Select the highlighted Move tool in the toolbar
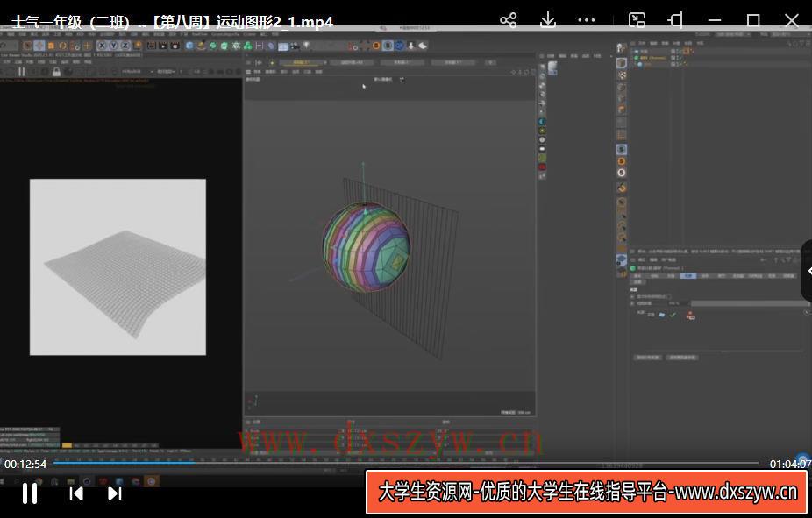Screen dimensions: 812x518 coord(39,46)
